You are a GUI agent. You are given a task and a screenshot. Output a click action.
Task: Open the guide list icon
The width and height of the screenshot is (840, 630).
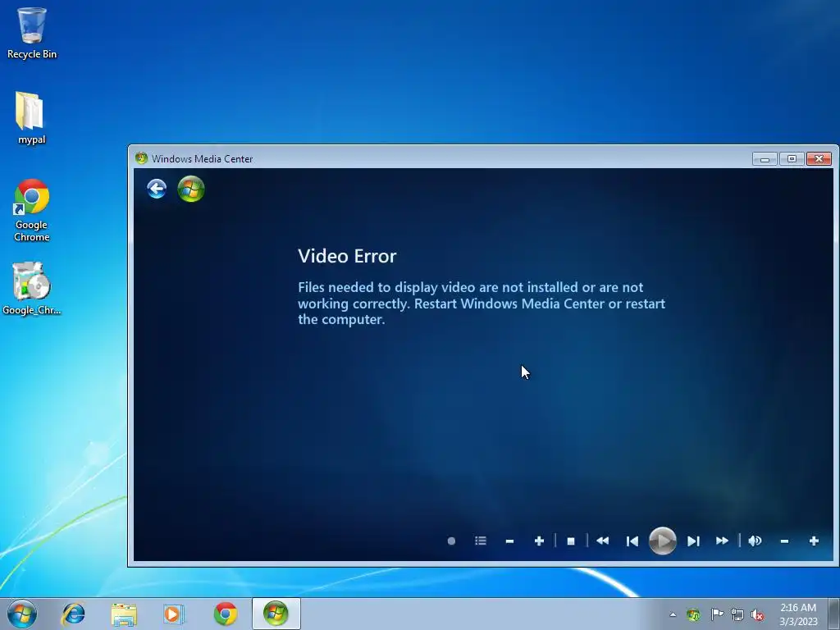click(x=481, y=541)
